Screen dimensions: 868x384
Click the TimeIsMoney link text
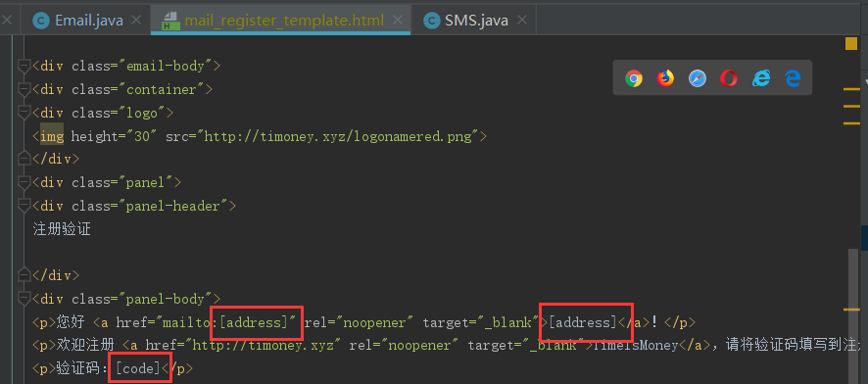tap(636, 345)
